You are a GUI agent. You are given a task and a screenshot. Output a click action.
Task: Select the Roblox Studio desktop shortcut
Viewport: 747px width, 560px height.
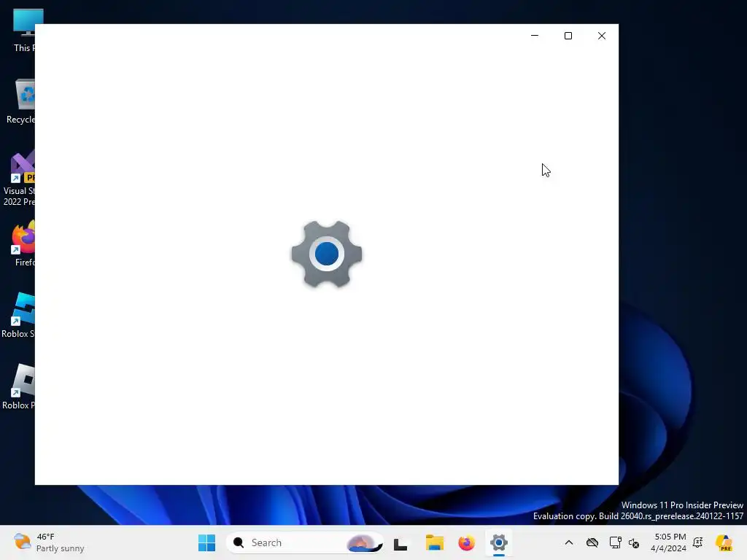tap(19, 315)
